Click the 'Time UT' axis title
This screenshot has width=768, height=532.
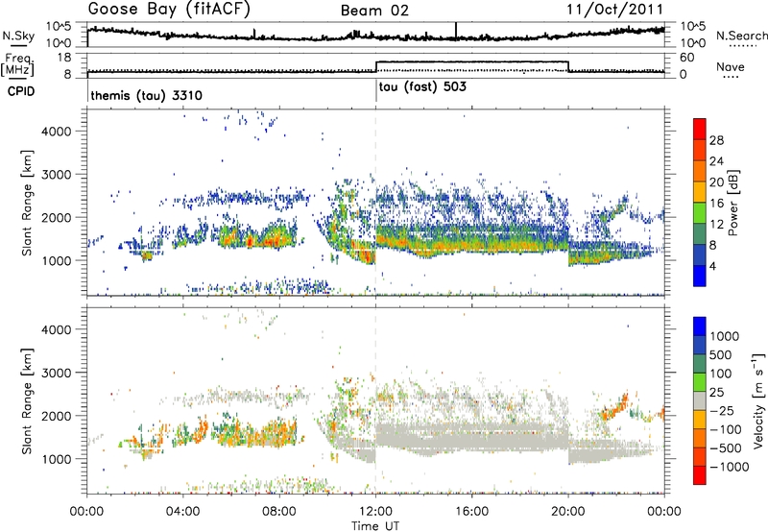coord(375,526)
